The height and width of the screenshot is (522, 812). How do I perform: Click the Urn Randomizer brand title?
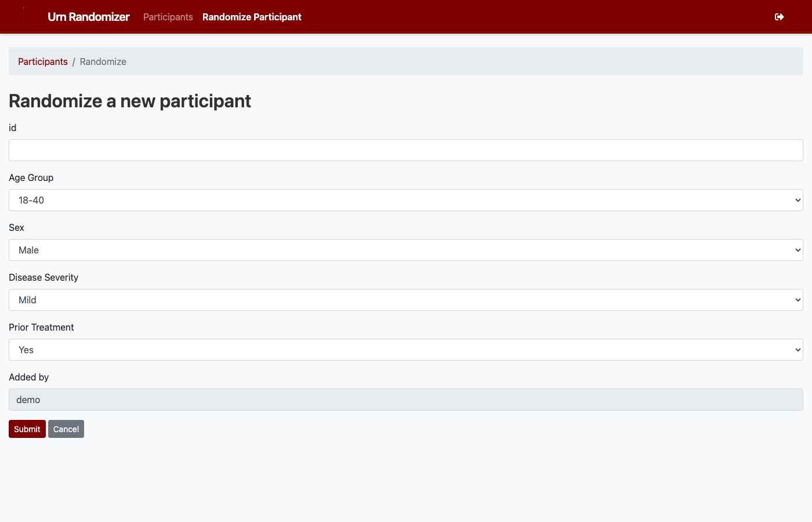[88, 17]
